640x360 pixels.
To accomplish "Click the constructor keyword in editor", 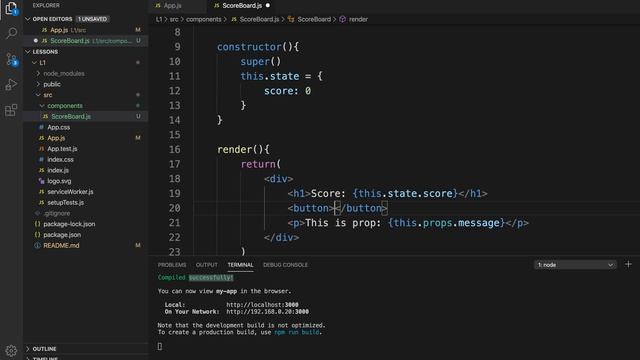I will pos(249,47).
